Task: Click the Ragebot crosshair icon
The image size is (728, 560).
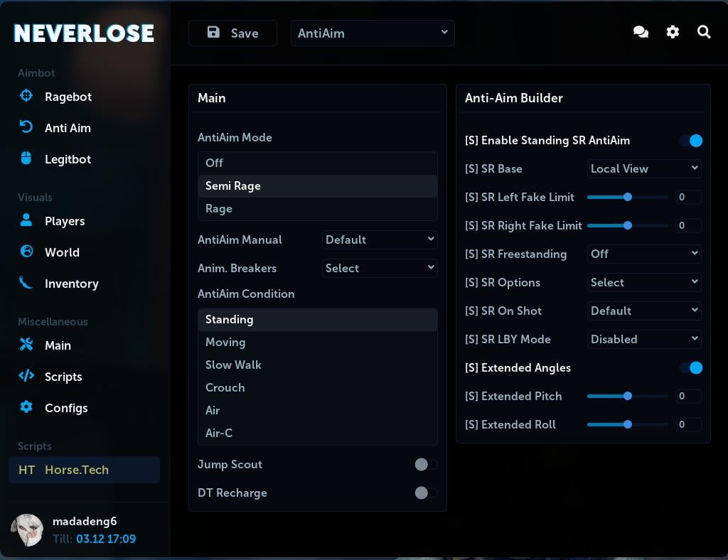Action: click(26, 96)
